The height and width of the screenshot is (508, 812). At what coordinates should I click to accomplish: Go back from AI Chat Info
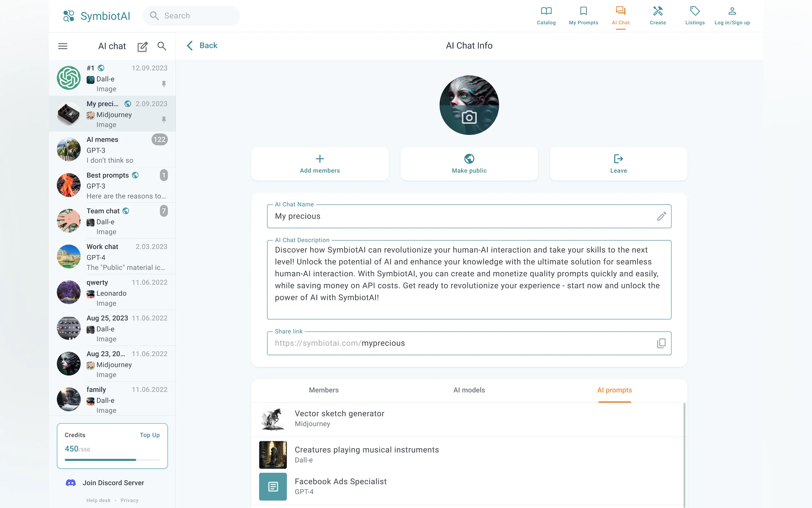[x=202, y=45]
